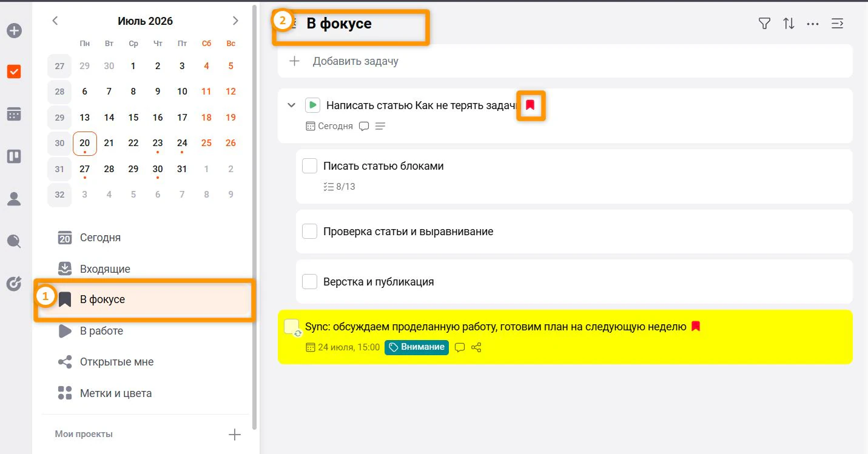
Task: Open the three-dots more menu in header
Action: pos(813,24)
